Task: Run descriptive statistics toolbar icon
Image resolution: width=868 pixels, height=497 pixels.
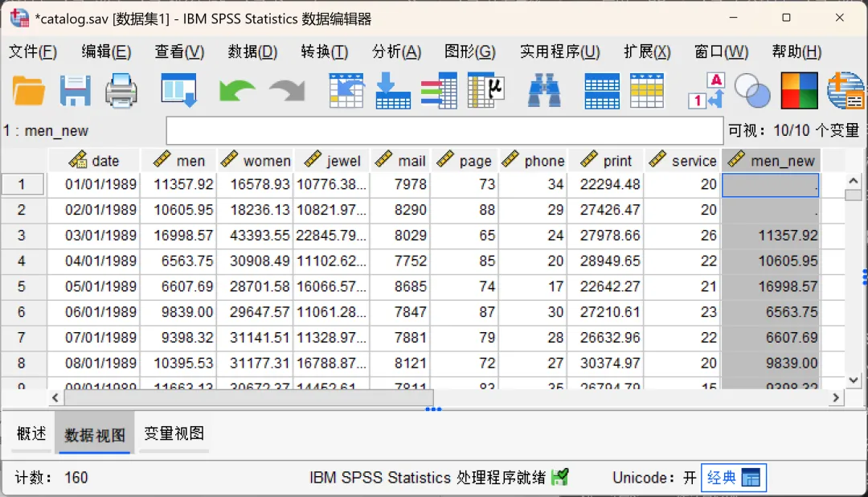Action: click(486, 90)
